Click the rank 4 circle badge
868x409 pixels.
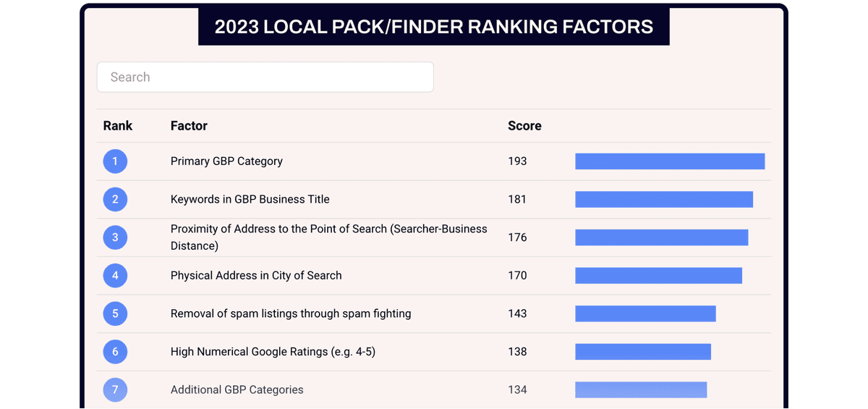(115, 275)
